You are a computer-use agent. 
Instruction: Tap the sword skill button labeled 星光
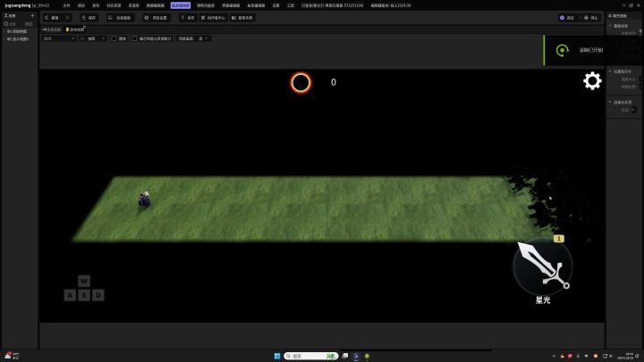[x=543, y=266]
